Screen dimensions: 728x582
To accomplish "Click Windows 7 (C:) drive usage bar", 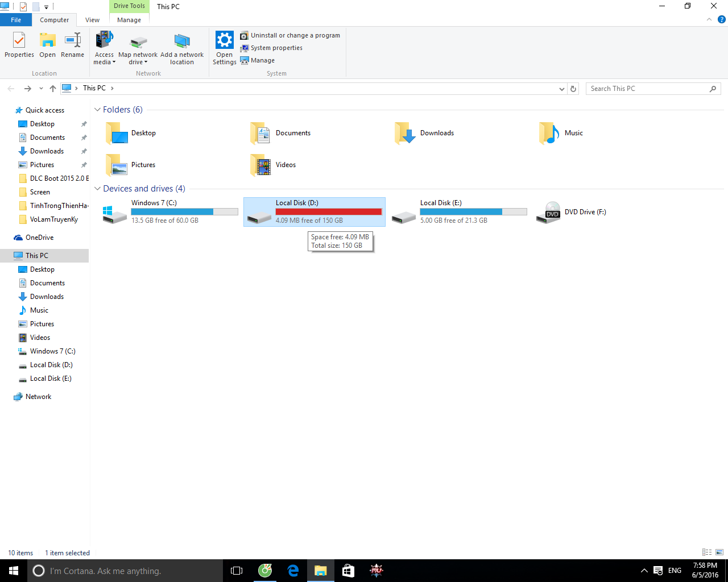I will coord(184,212).
